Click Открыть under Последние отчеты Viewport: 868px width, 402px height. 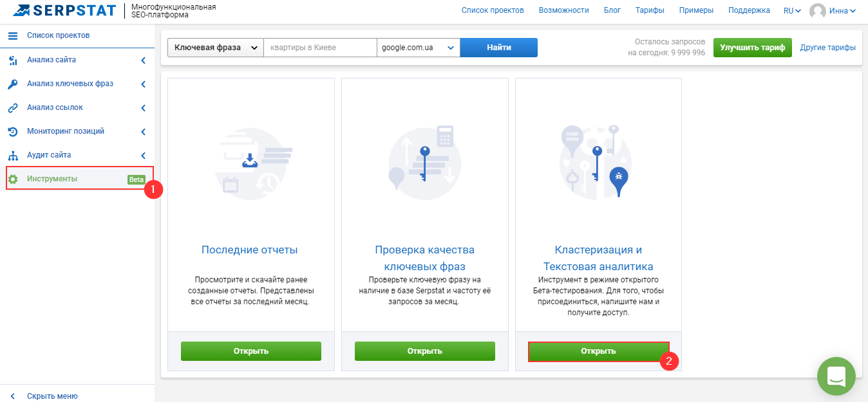(x=250, y=351)
